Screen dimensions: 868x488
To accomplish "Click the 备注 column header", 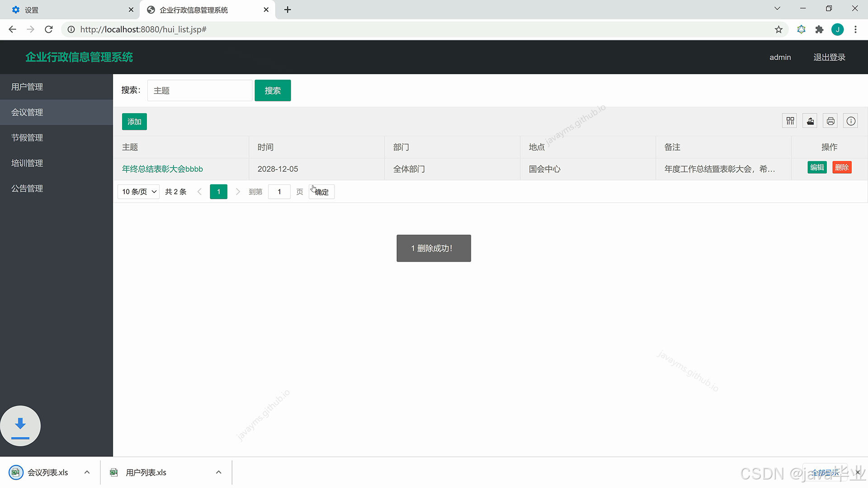I will tap(723, 147).
